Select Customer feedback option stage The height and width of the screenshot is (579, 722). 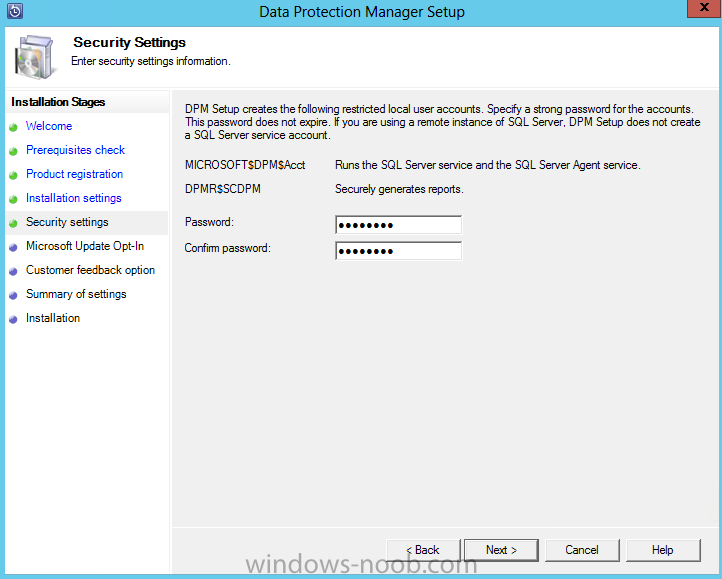click(90, 270)
